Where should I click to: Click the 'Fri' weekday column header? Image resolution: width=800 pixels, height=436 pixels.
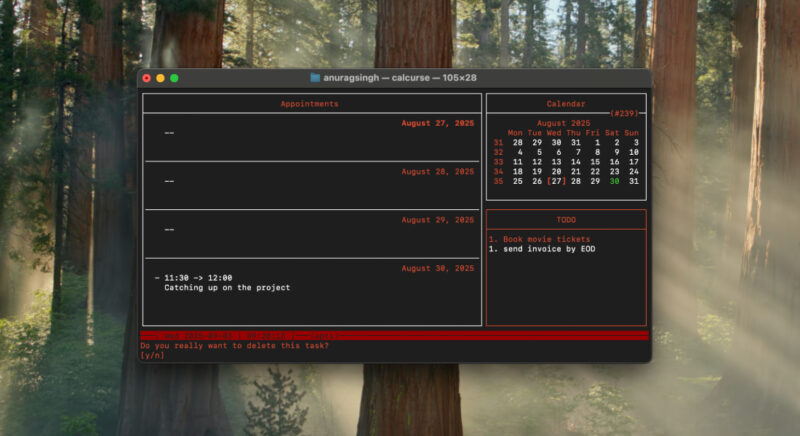coord(592,133)
